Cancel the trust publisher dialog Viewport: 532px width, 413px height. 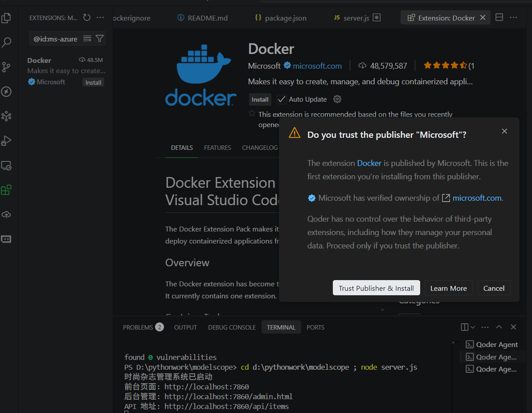(494, 288)
